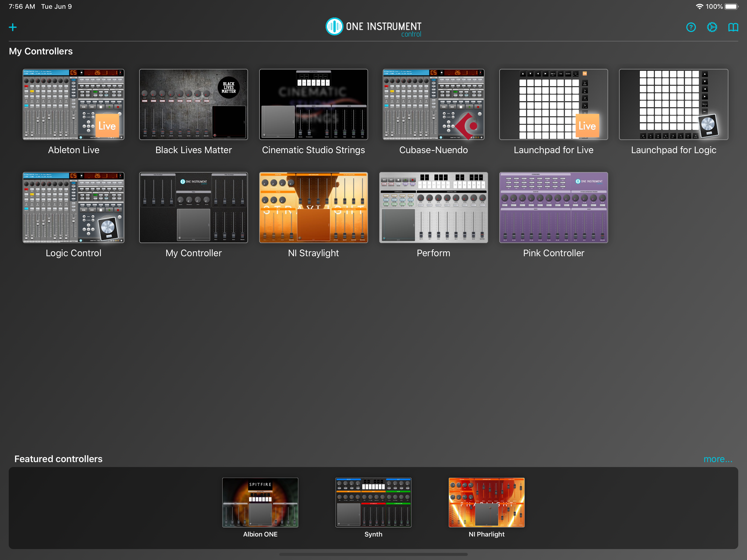Open the settings gear icon
Viewport: 747px width, 560px height.
pos(712,27)
